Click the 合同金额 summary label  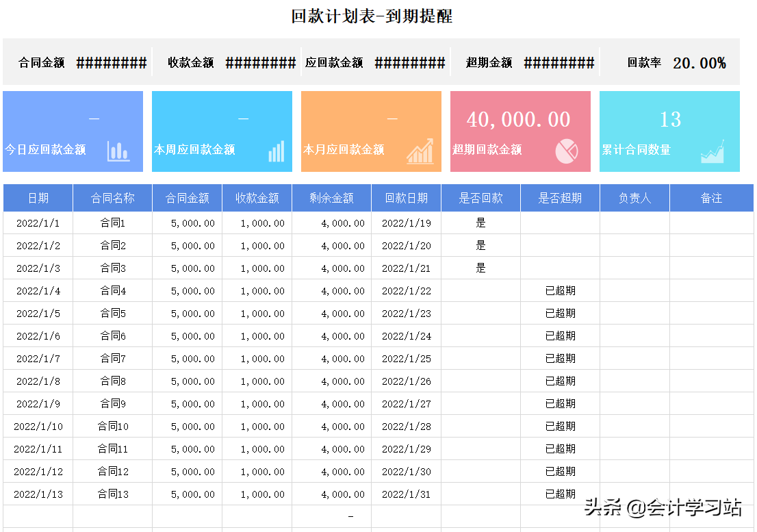click(42, 63)
